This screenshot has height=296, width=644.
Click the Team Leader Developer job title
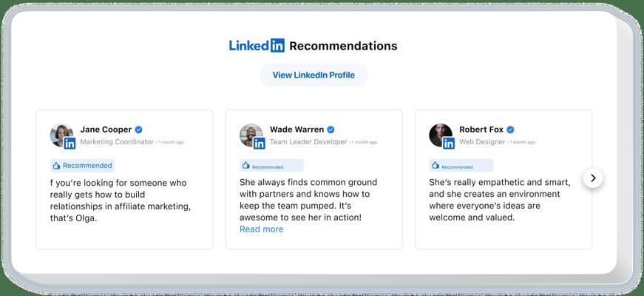308,142
